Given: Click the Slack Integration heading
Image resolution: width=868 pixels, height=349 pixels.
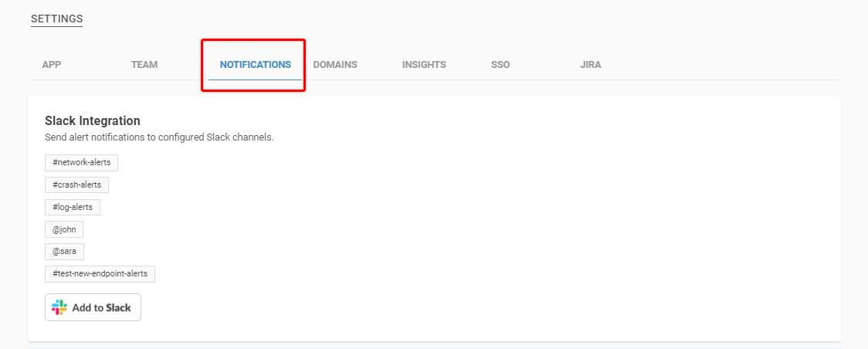Looking at the screenshot, I should (x=93, y=120).
